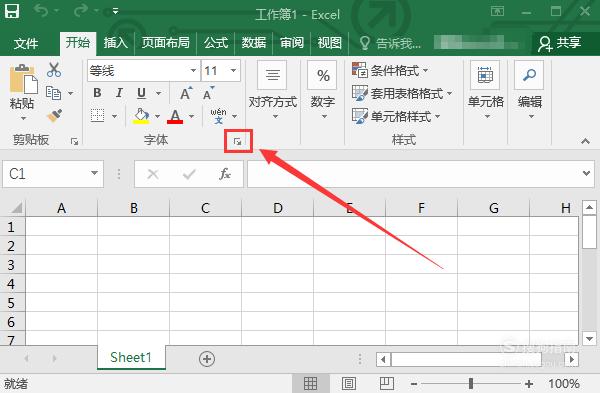Apply red font color
600x393 pixels.
[x=175, y=116]
